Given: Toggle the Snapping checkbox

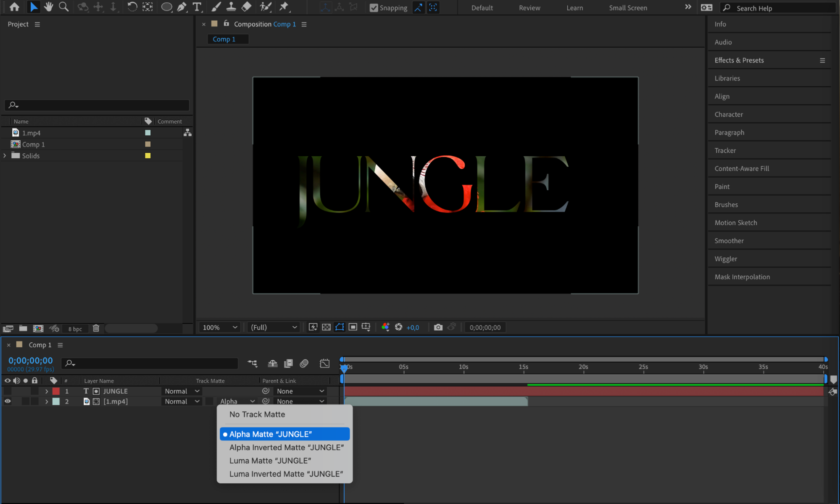Looking at the screenshot, I should tap(374, 8).
